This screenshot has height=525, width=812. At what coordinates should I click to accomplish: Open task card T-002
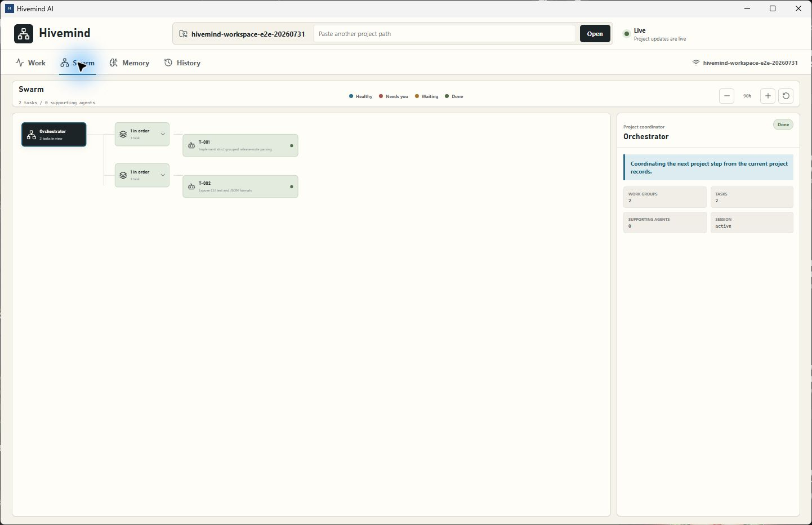pyautogui.click(x=240, y=186)
